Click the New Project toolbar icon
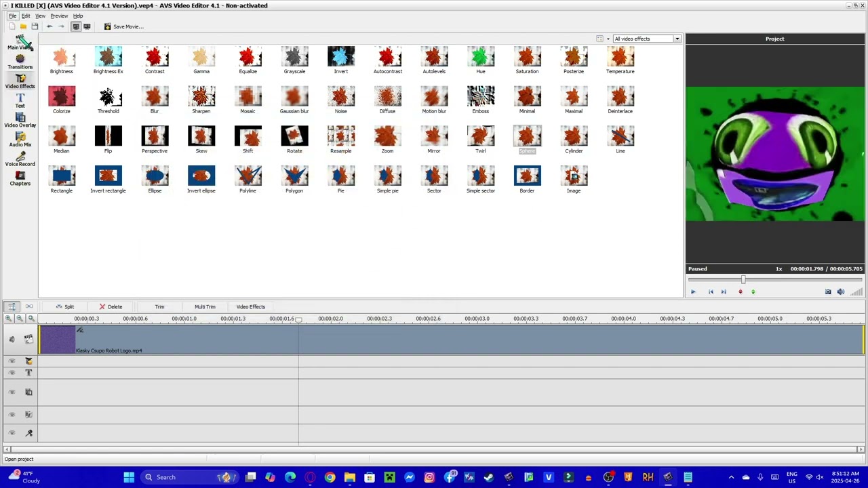 12,26
